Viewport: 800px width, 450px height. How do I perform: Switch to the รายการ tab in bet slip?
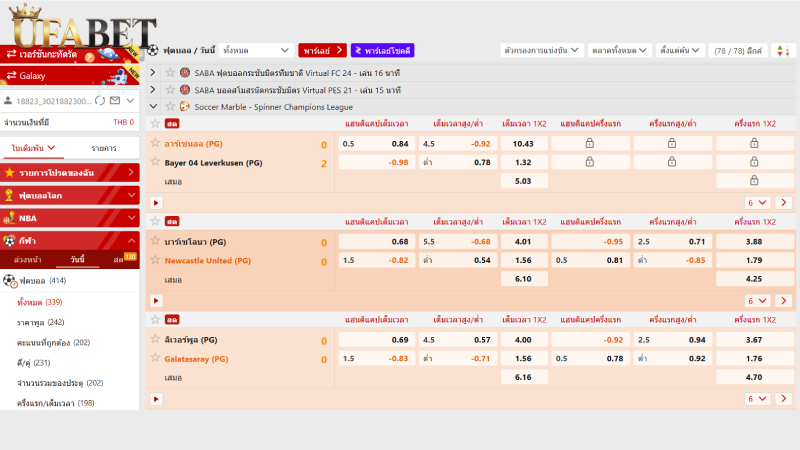click(104, 148)
